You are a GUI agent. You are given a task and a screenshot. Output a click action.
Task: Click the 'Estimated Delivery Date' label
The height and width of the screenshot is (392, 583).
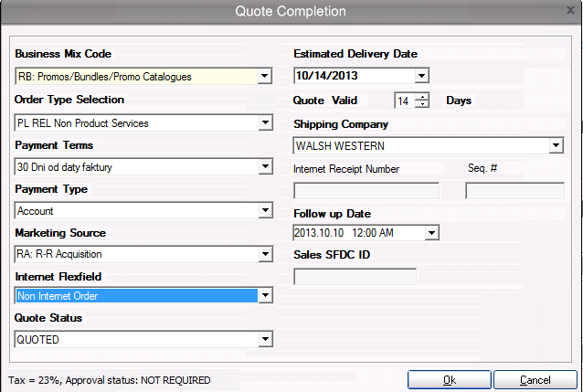tap(355, 54)
